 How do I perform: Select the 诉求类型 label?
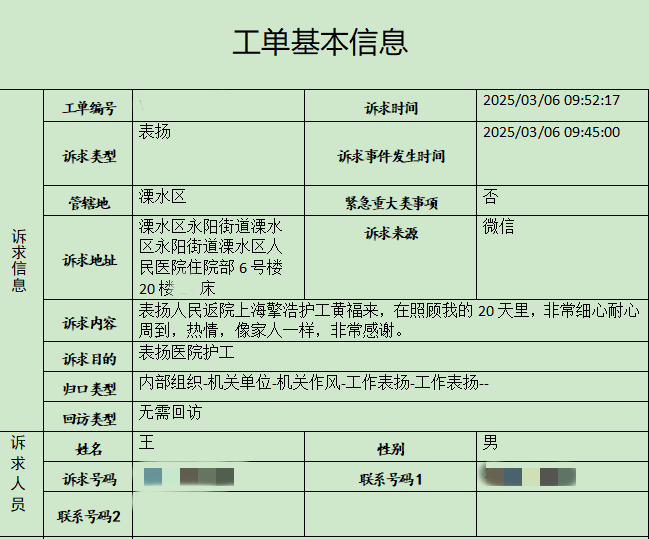coord(89,156)
